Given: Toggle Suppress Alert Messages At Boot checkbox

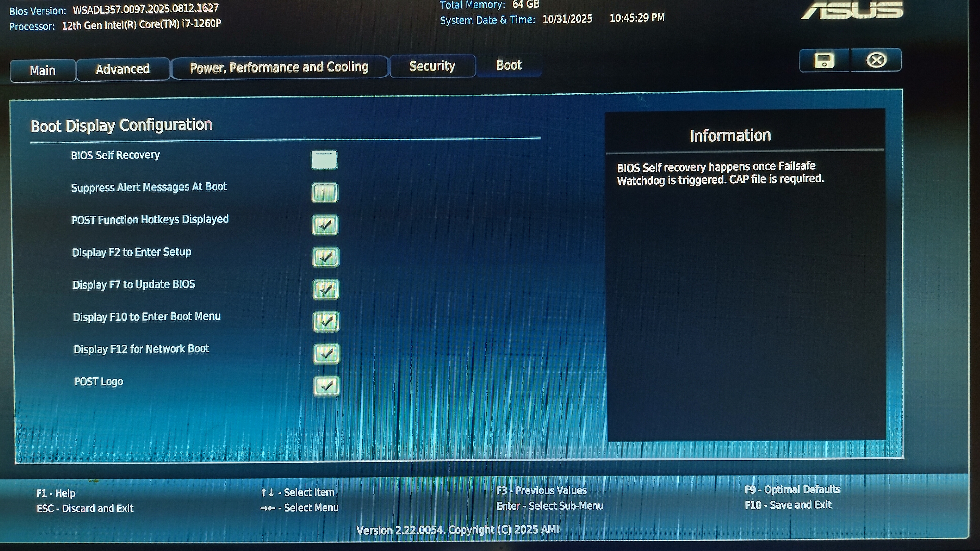Looking at the screenshot, I should pos(325,192).
